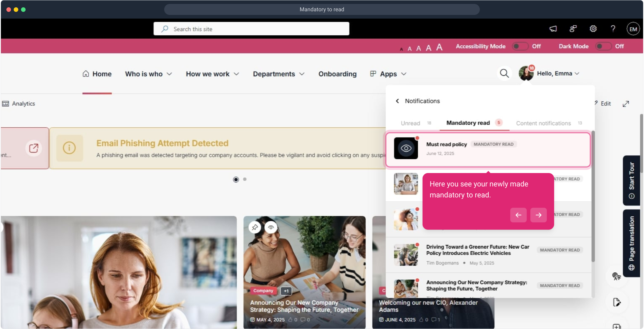Click the Analytics chart icon
This screenshot has height=329, width=644.
(5, 104)
